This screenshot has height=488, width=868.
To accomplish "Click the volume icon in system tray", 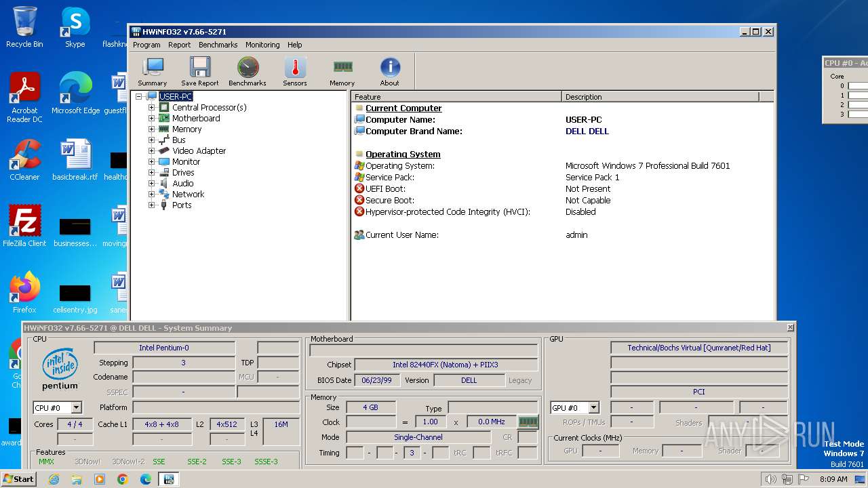I will pos(771,479).
